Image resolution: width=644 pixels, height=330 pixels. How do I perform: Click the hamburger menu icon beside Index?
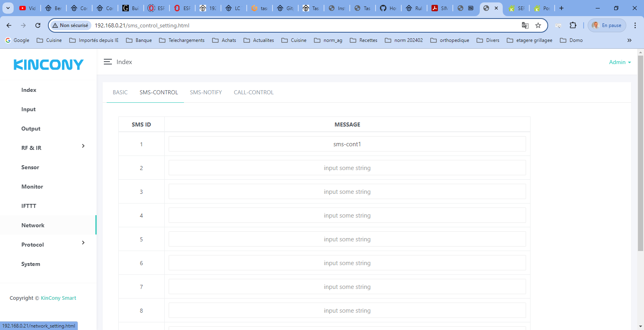(x=107, y=62)
